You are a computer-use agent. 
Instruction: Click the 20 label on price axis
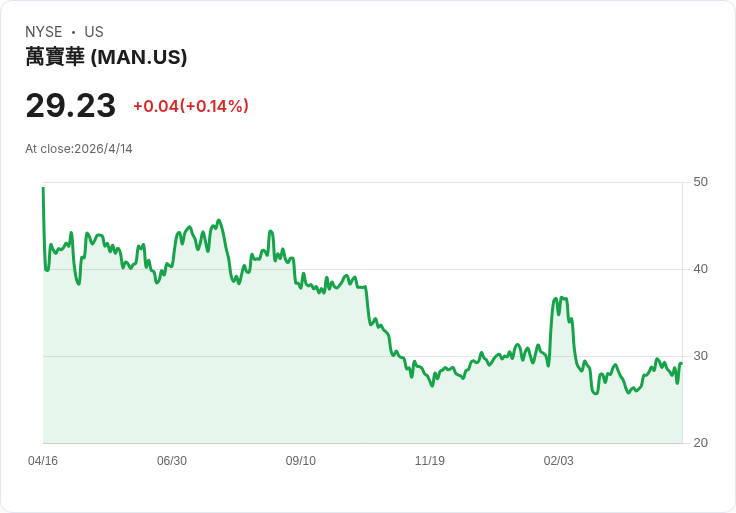[x=700, y=443]
